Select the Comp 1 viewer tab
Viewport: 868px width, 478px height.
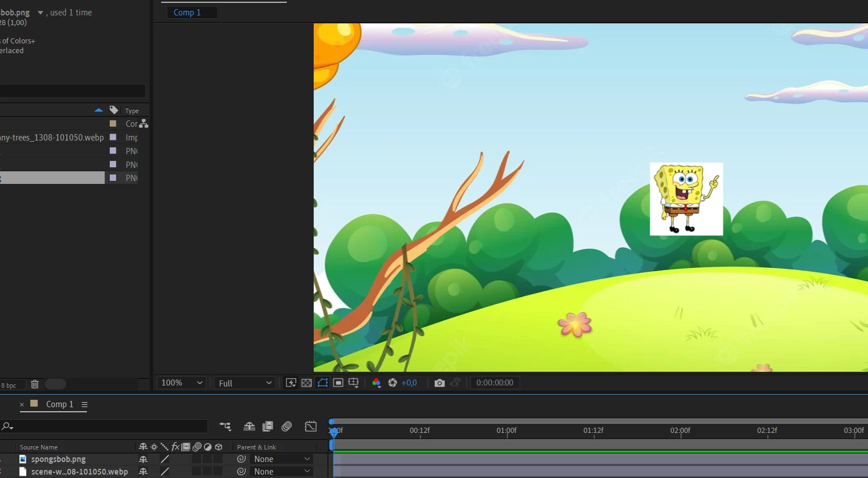[x=187, y=13]
